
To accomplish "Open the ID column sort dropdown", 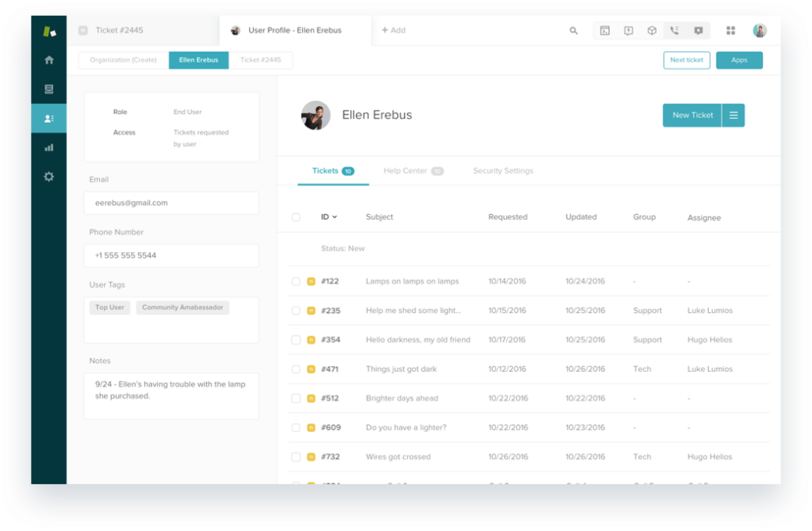I will [x=331, y=216].
